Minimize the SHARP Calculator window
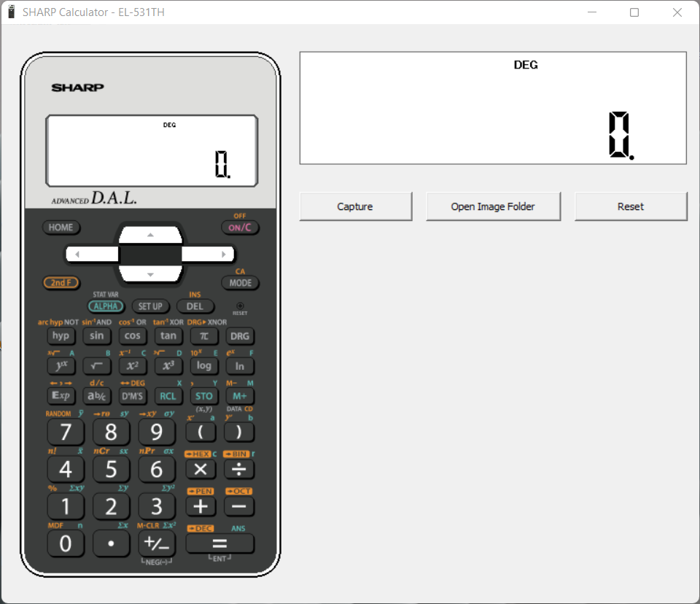Image resolution: width=700 pixels, height=604 pixels. coord(592,12)
